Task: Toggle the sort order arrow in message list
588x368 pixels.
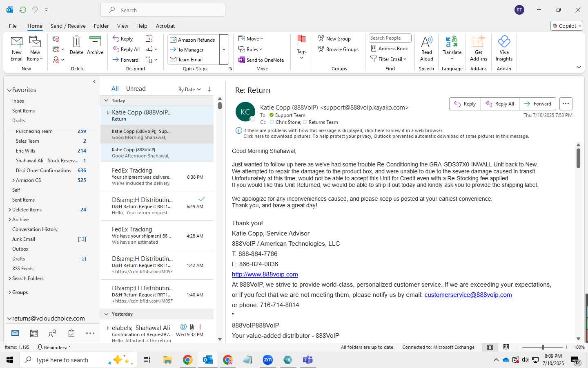Action: (209, 89)
